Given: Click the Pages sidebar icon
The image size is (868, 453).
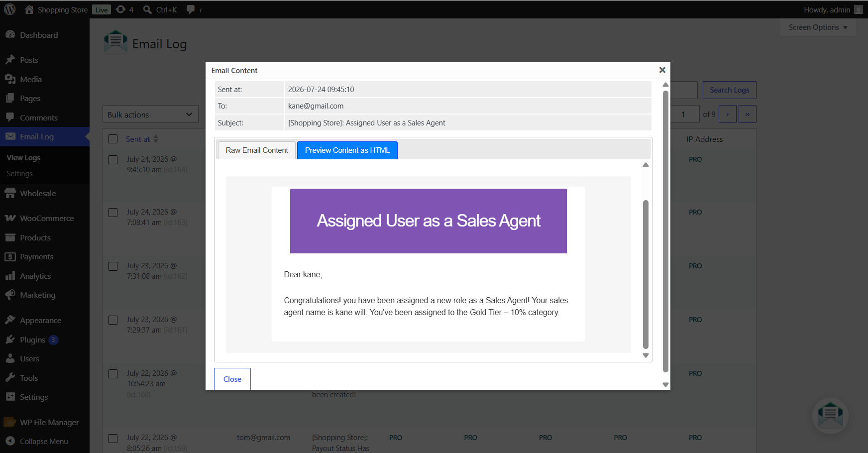Looking at the screenshot, I should coord(10,98).
